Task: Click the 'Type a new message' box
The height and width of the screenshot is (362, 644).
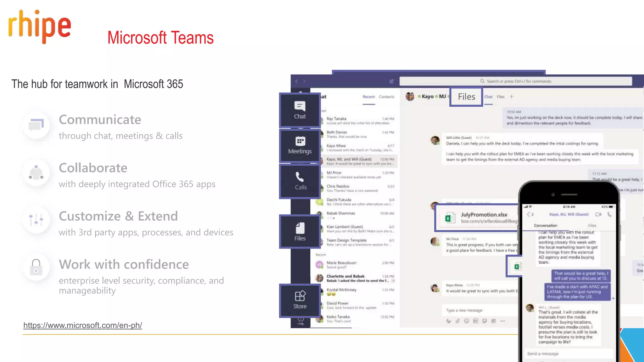Action: [x=480, y=310]
